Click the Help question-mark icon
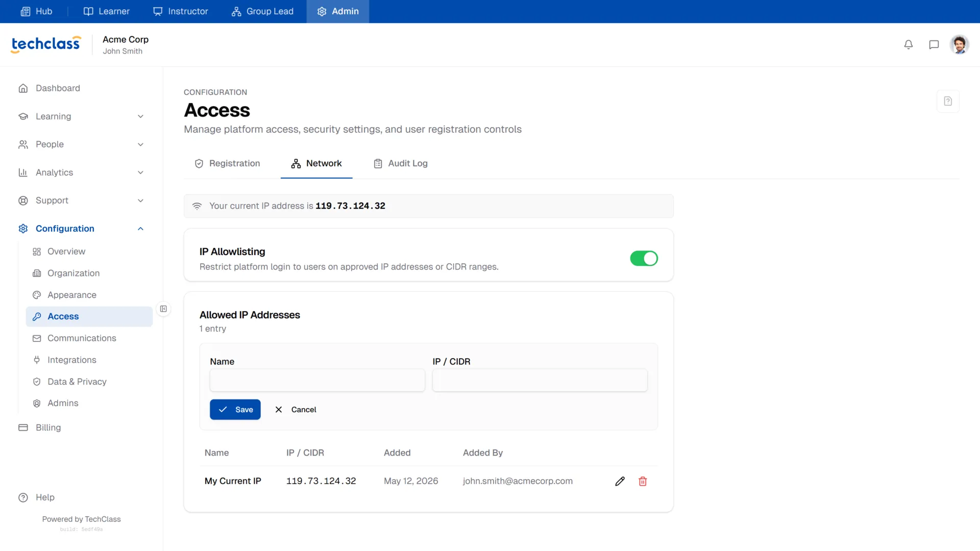 pyautogui.click(x=23, y=497)
